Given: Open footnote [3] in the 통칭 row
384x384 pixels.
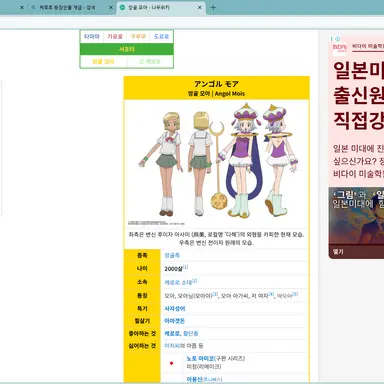Looking at the screenshot, I should tap(215, 294).
